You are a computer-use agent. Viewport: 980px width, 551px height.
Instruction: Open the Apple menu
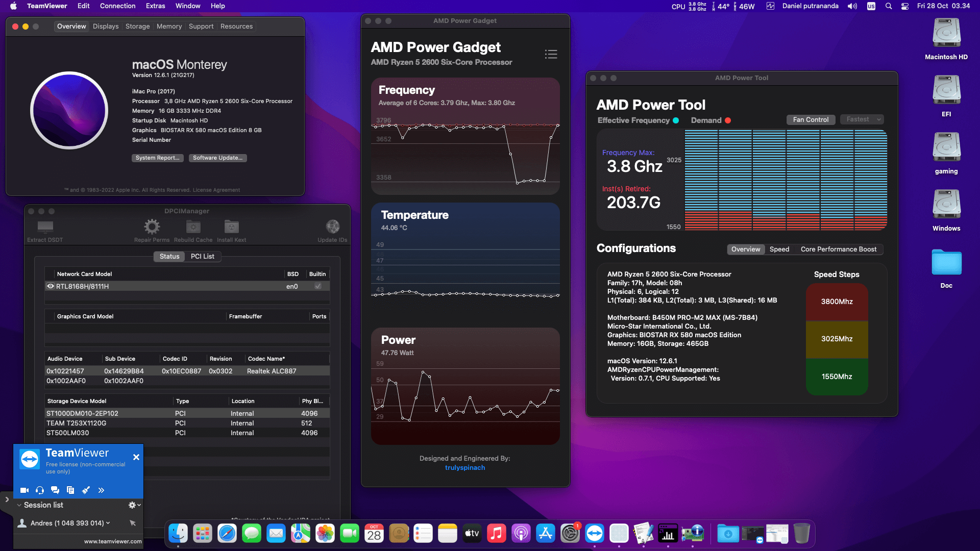[x=13, y=6]
